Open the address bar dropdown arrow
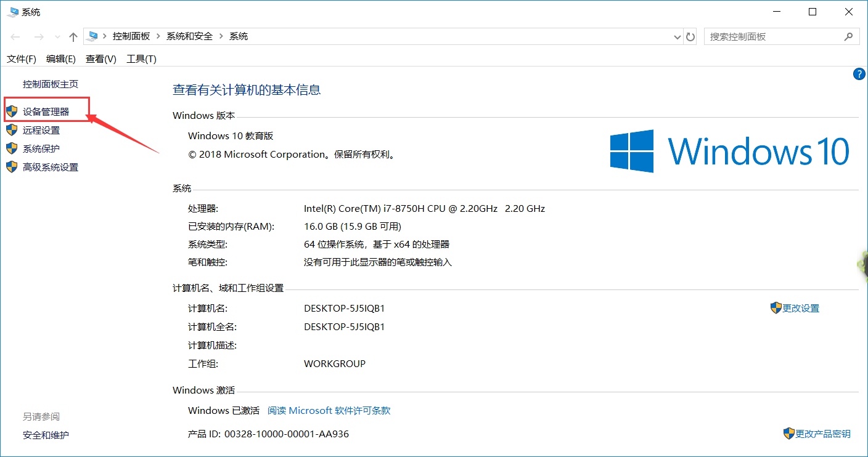868x457 pixels. tap(677, 36)
